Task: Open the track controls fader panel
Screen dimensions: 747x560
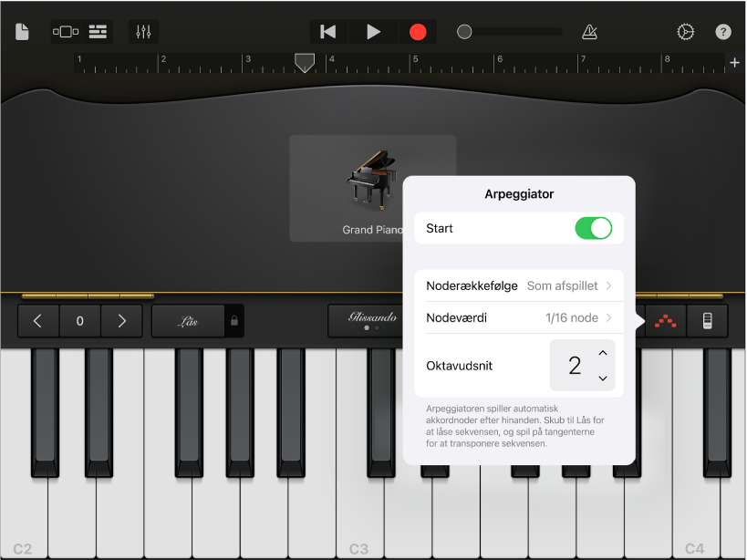Action: coord(143,31)
